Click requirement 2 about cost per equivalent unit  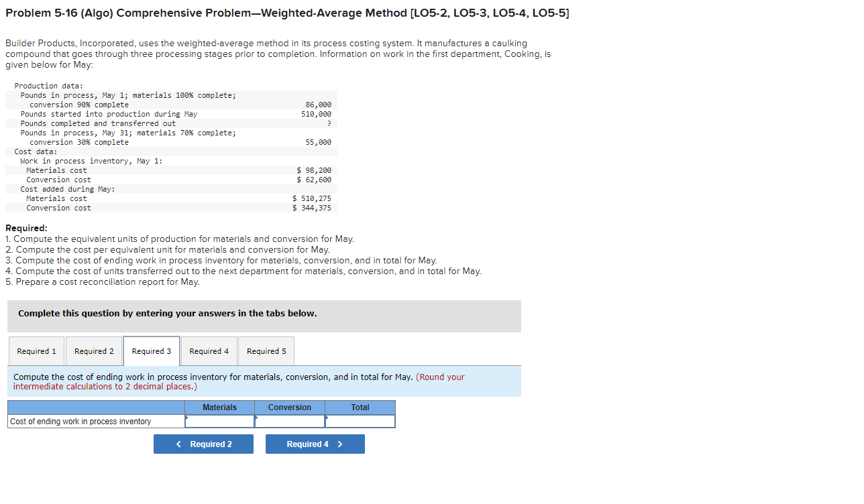(x=168, y=250)
